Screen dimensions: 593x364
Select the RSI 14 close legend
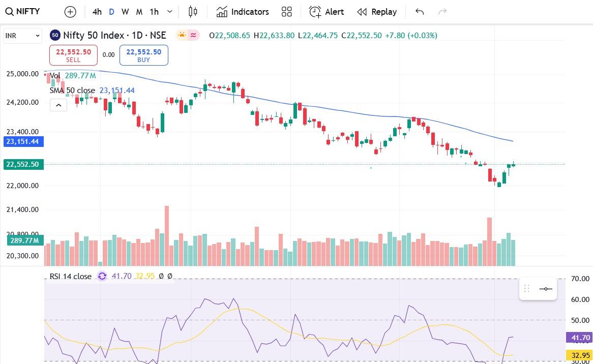click(70, 277)
